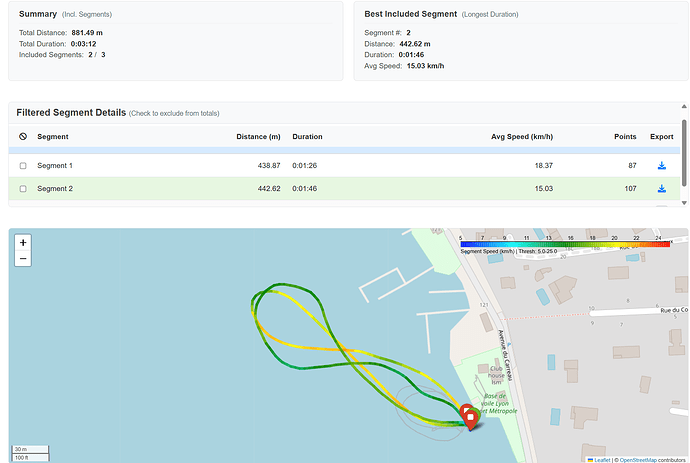
Task: Check the Segment 2 exclude checkbox
Action: point(23,188)
